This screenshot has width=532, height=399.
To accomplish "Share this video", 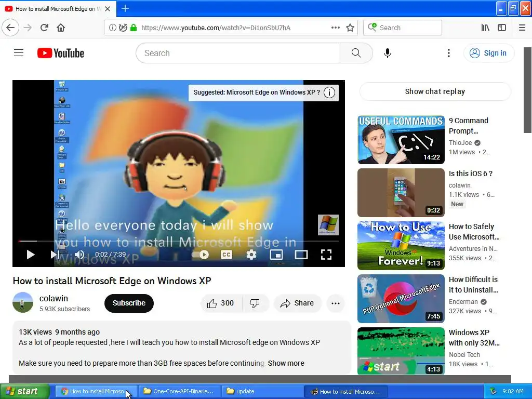I will pos(297,303).
